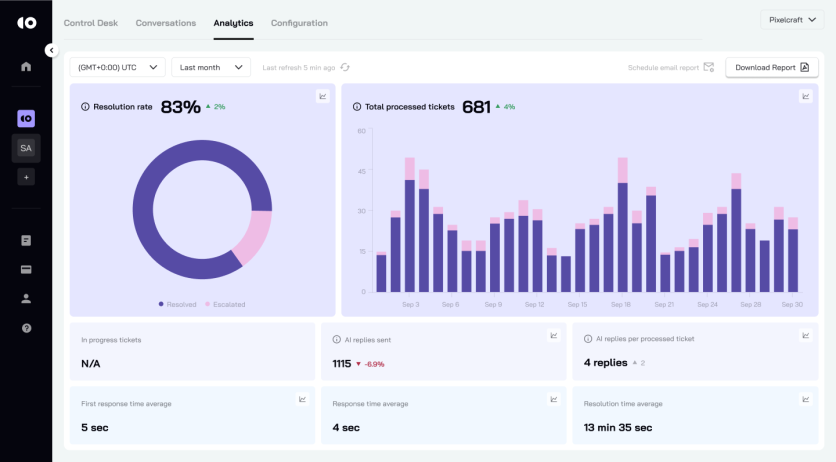This screenshot has height=462, width=836.
Task: Open the billing card icon in sidebar
Action: coord(26,269)
